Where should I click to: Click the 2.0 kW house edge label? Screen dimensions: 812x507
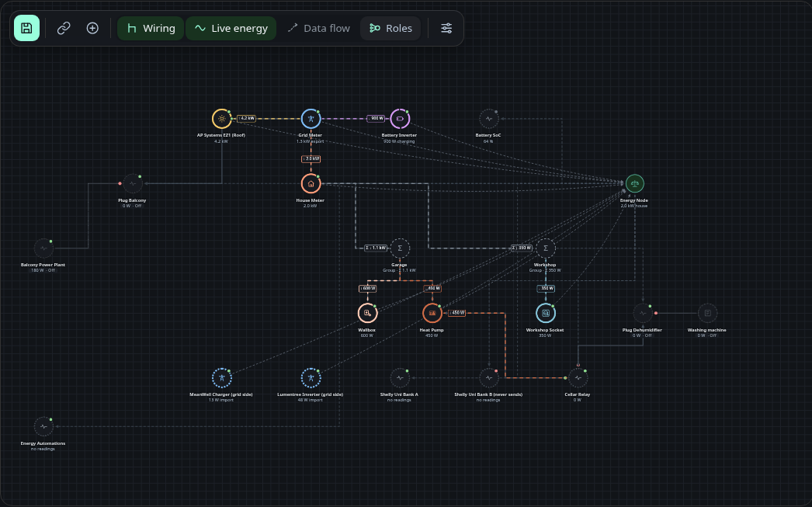click(x=311, y=159)
